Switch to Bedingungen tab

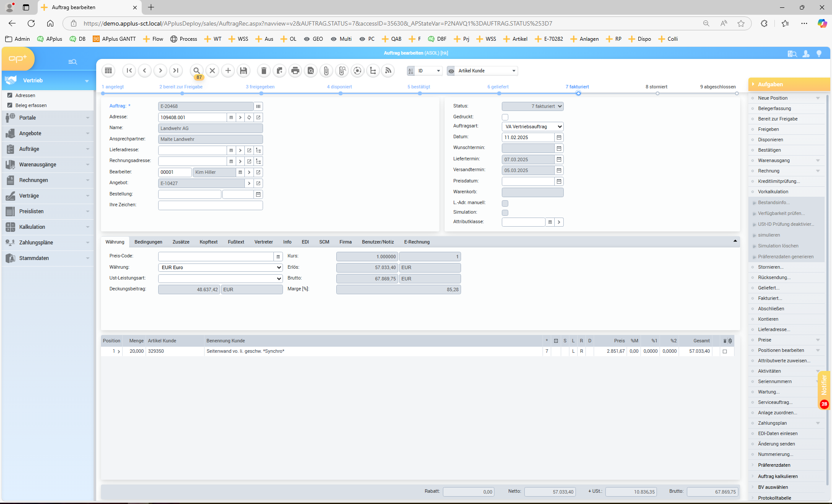(148, 242)
